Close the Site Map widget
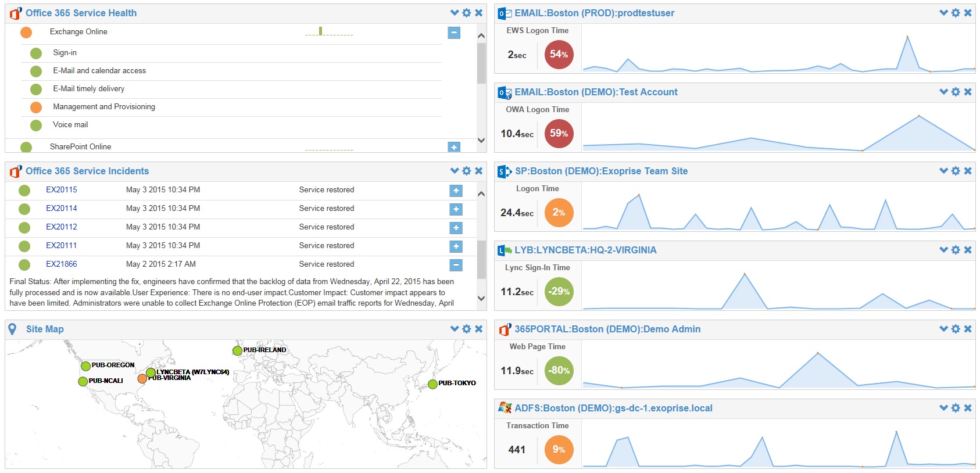This screenshot has height=473, width=980. (478, 329)
